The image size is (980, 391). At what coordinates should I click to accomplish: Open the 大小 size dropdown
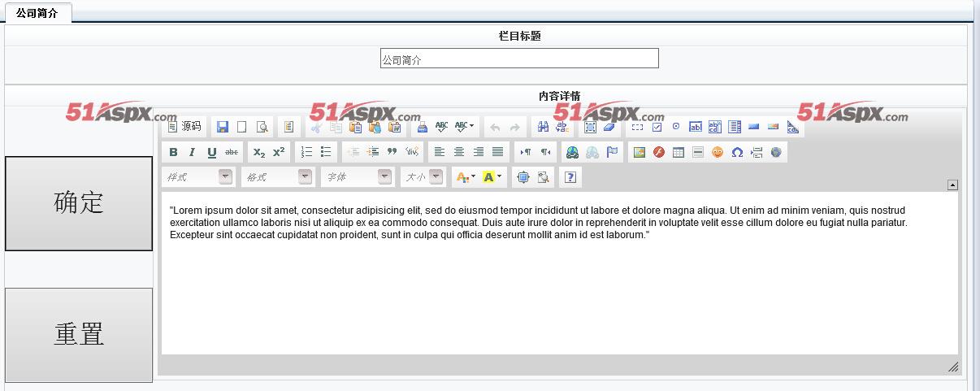[x=423, y=176]
